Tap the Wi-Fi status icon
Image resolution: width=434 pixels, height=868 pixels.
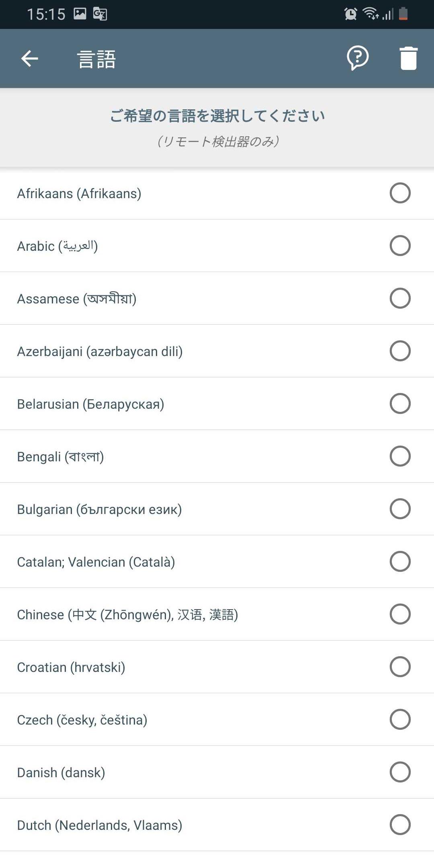tap(371, 13)
